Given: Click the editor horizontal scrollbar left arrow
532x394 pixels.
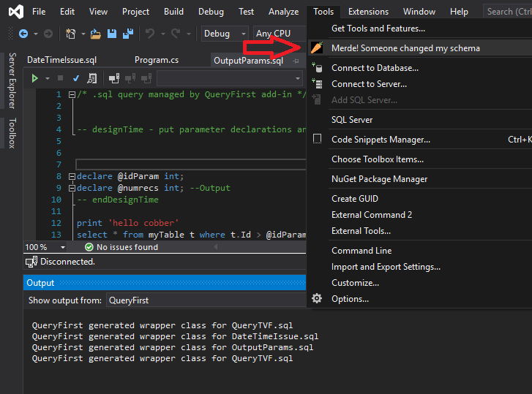Looking at the screenshot, I should pyautogui.click(x=215, y=247).
